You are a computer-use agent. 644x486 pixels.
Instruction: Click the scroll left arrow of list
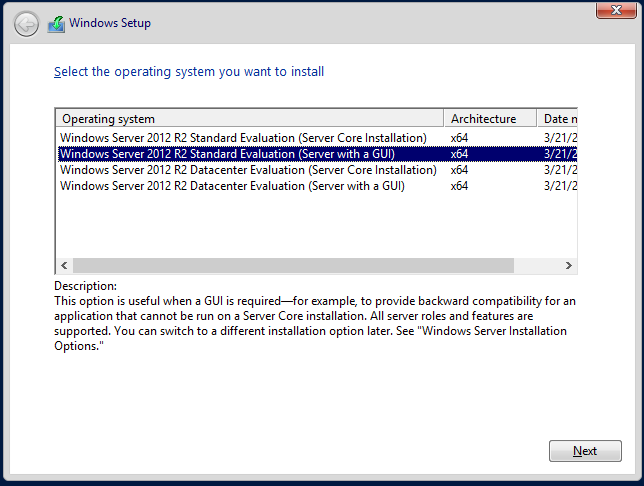(x=64, y=265)
